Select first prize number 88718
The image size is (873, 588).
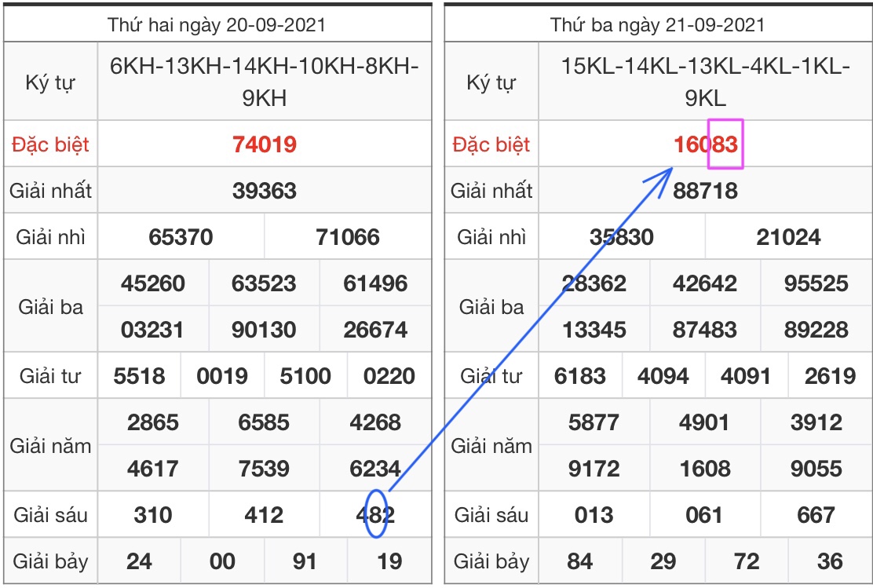tap(705, 191)
